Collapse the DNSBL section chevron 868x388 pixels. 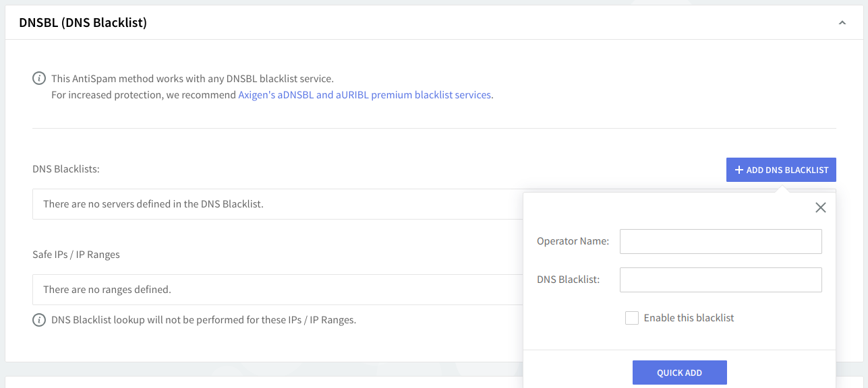click(x=842, y=23)
